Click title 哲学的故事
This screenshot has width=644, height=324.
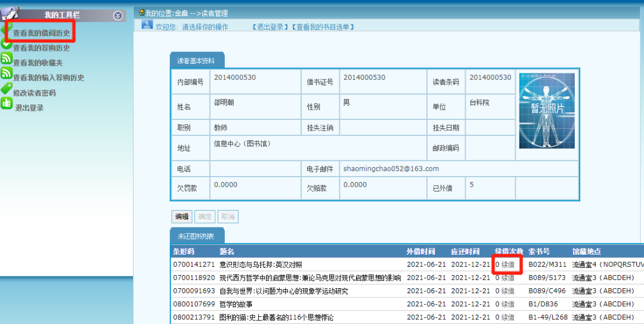[x=236, y=304]
